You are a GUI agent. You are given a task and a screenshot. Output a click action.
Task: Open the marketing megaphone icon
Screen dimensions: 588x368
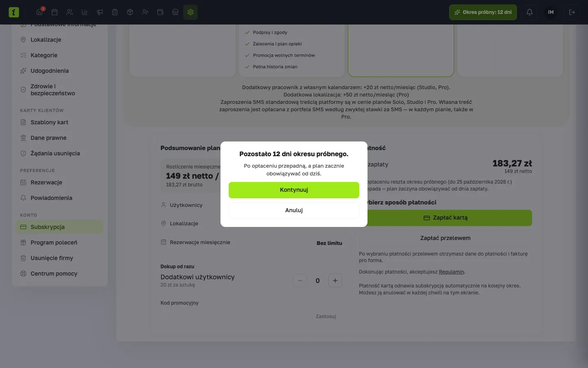coord(100,12)
